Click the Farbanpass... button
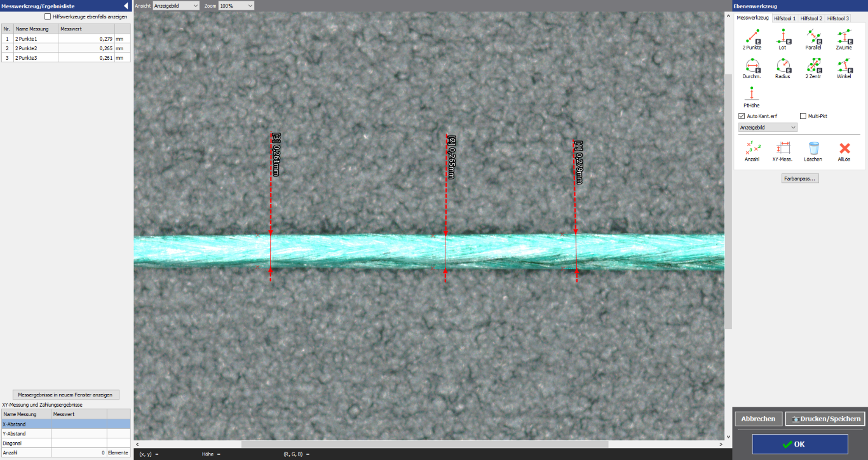Viewport: 868px width, 460px height. click(x=800, y=179)
